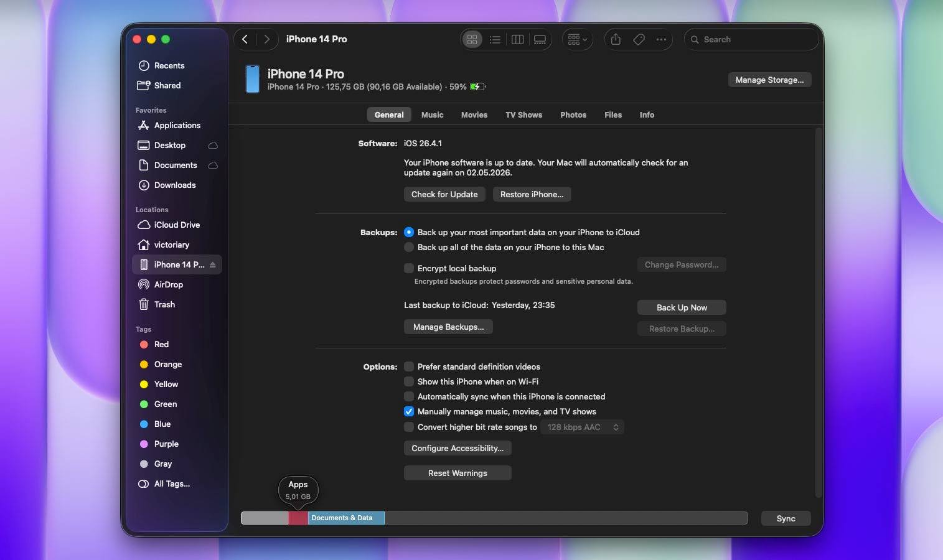The height and width of the screenshot is (560, 943).
Task: Click the vertical scrollbar of General pane
Action: click(x=819, y=312)
